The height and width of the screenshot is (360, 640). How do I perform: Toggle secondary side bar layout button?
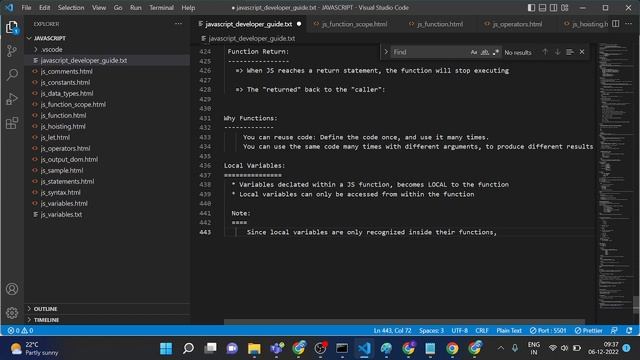553,8
